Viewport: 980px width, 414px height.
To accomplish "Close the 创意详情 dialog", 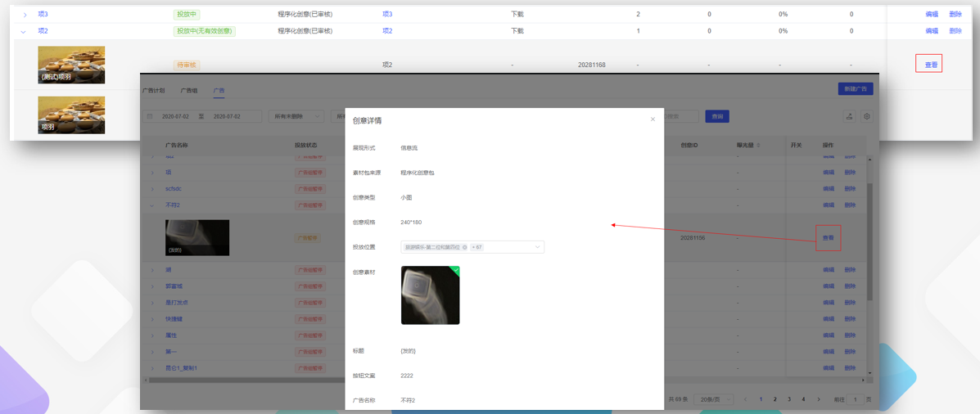I will click(x=653, y=119).
